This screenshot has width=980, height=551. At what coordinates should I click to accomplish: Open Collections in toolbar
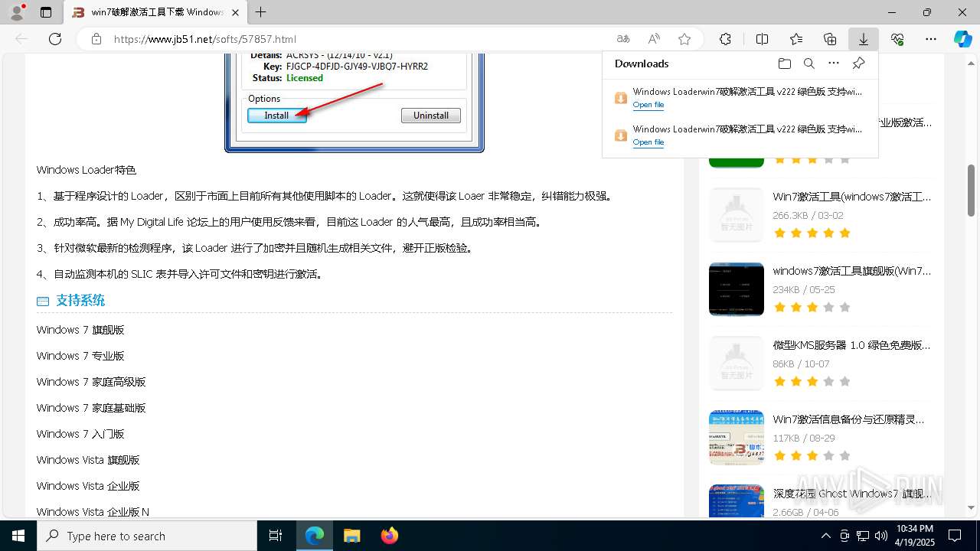pyautogui.click(x=830, y=39)
